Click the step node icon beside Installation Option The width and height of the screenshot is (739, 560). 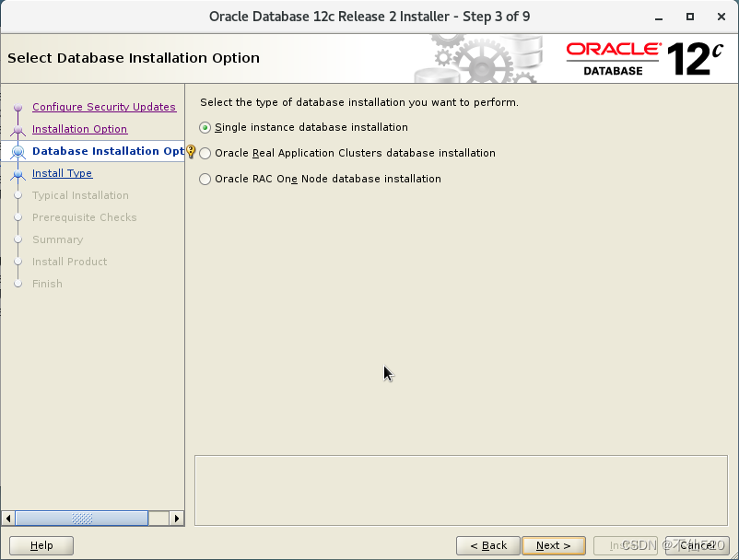coord(18,129)
